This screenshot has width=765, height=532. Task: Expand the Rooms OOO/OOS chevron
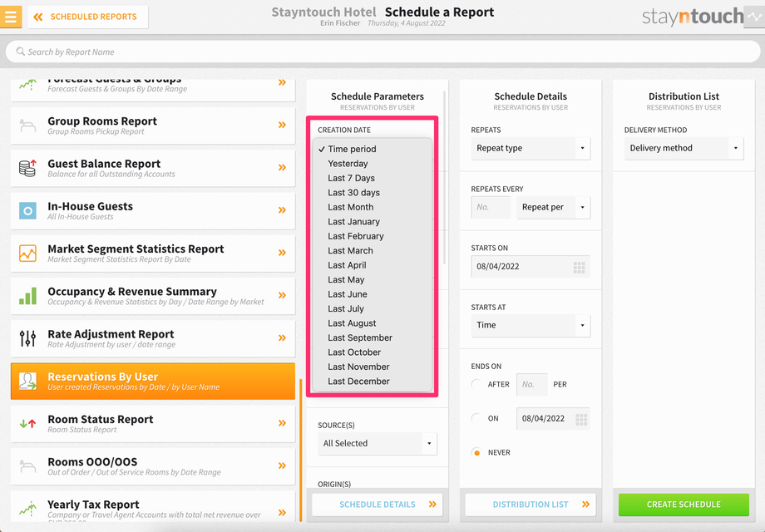coord(282,465)
